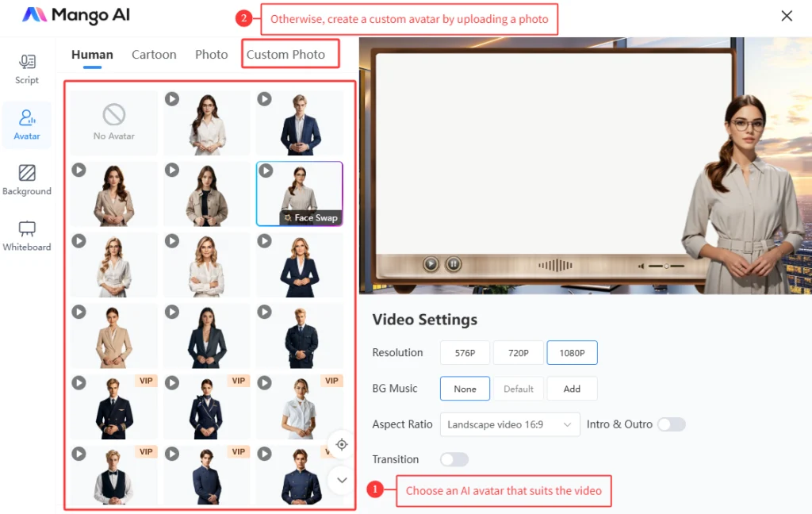Play the Face Swap avatar preview
This screenshot has width=812, height=514.
[265, 170]
